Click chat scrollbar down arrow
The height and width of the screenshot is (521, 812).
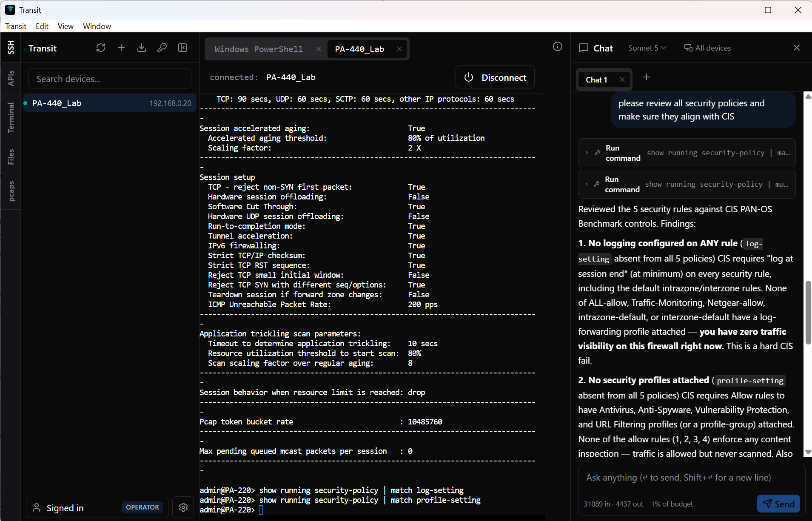coord(808,452)
